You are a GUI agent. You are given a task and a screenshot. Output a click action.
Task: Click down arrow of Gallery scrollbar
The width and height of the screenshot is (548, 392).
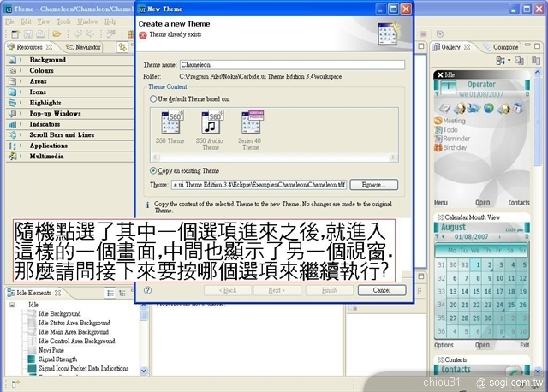(538, 371)
